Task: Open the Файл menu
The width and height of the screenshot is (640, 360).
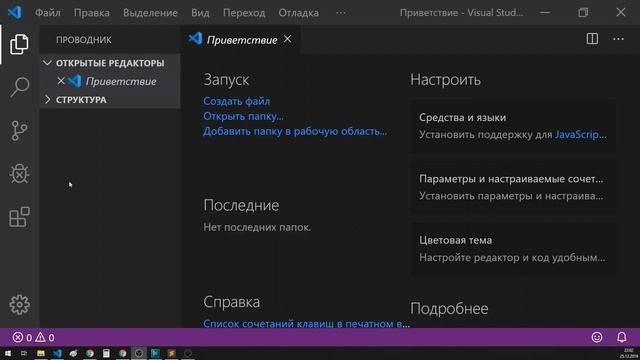Action: pyautogui.click(x=48, y=13)
